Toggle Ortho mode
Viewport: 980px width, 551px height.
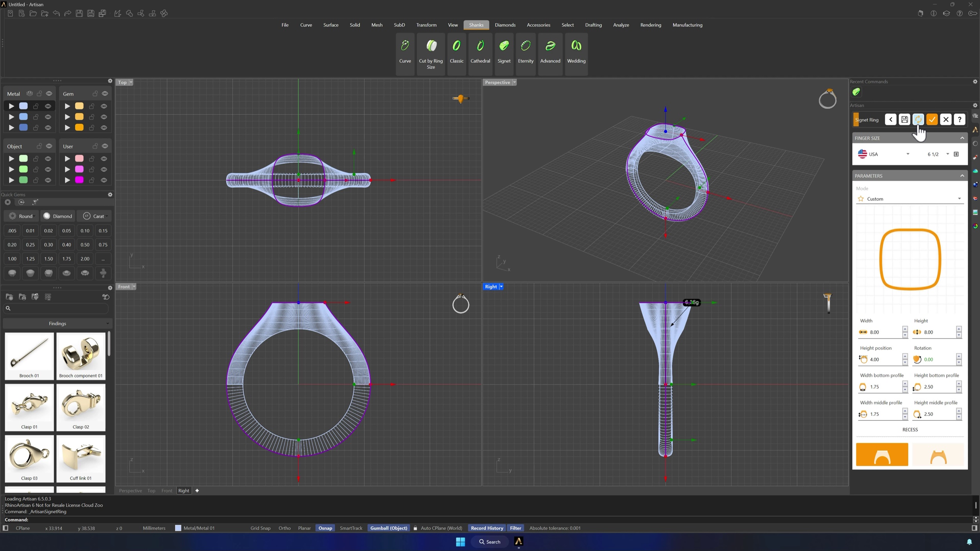click(x=285, y=528)
